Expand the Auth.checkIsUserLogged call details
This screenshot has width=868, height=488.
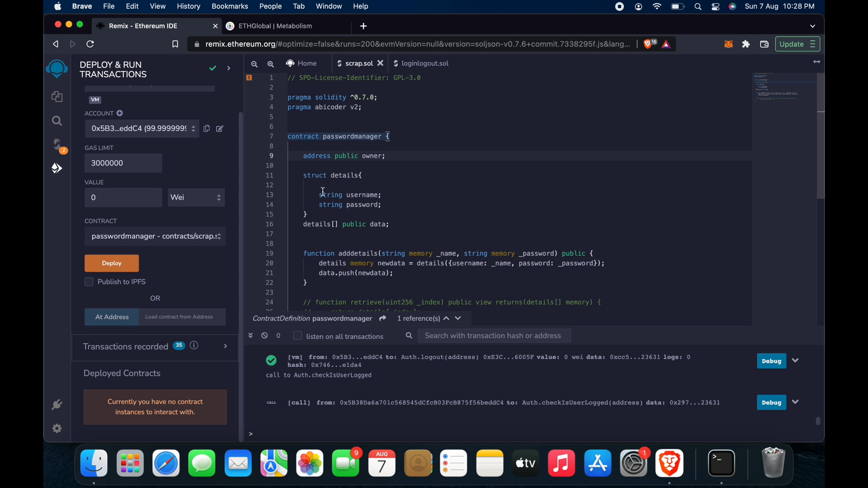[796, 402]
